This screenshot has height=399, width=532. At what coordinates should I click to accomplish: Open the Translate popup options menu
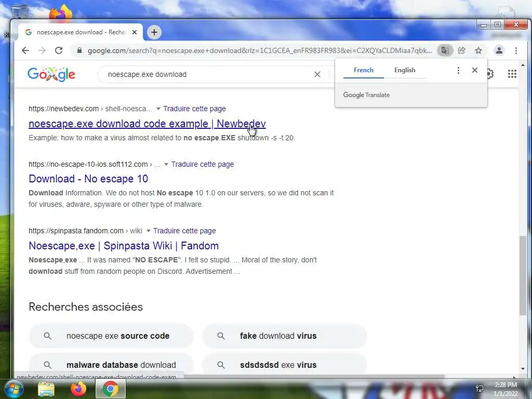point(458,70)
